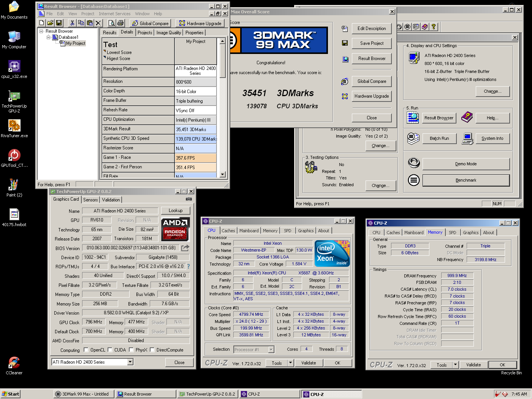Click the Global Compare icon in score dialog
The image size is (532, 399).
(x=345, y=81)
